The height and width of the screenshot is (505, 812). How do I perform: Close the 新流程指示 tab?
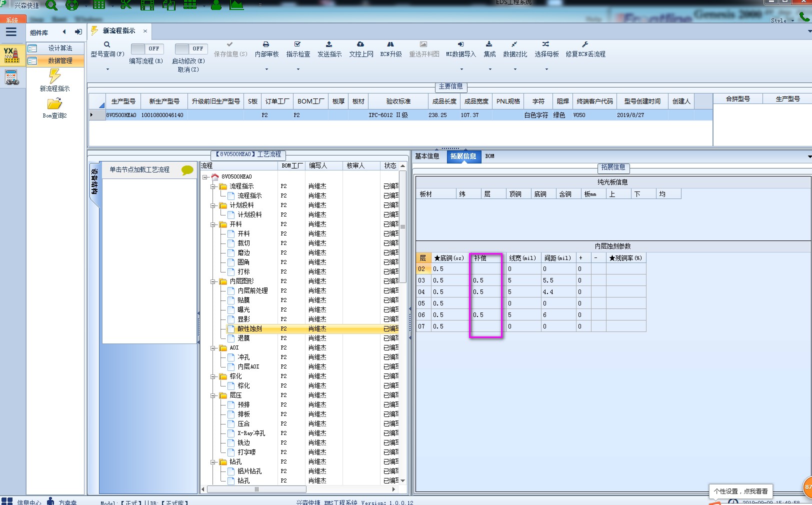tap(145, 31)
